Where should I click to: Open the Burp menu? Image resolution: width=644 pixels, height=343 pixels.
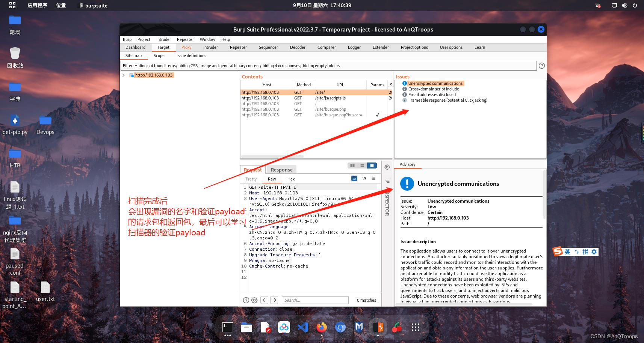127,39
